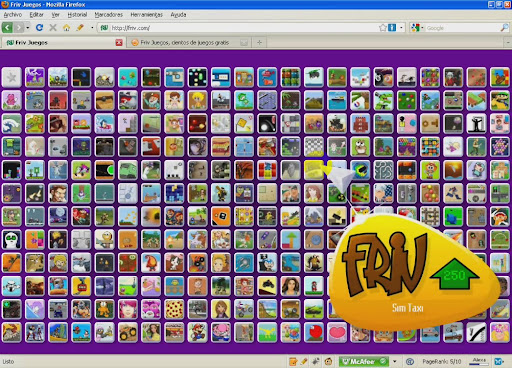Viewport: 512px width, 368px height.
Task: Open the dropdown arrow next to McAfee
Action: point(395,361)
